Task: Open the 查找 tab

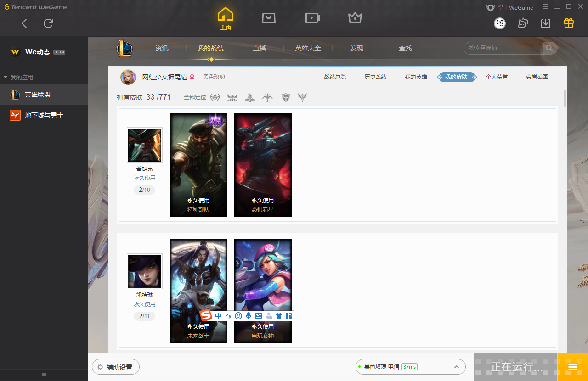Action: tap(405, 48)
